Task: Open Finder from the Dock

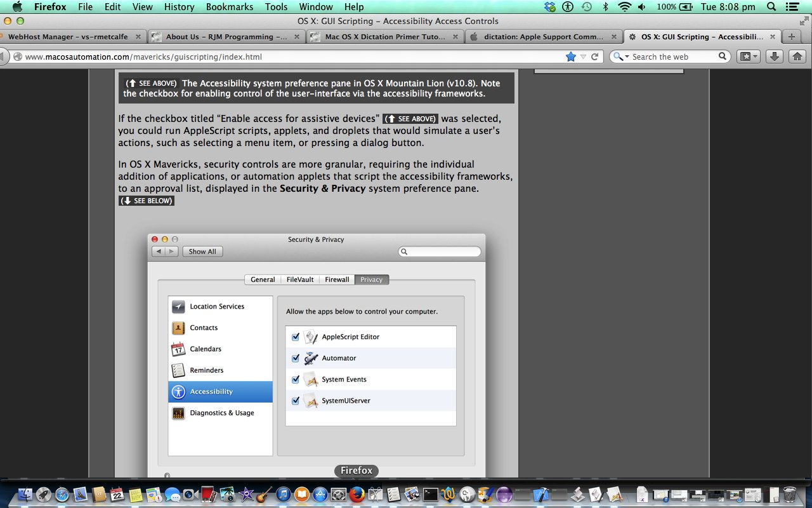Action: click(x=25, y=494)
